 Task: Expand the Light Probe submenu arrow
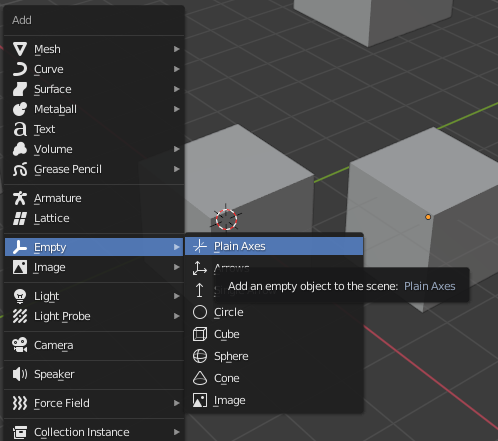[x=177, y=316]
